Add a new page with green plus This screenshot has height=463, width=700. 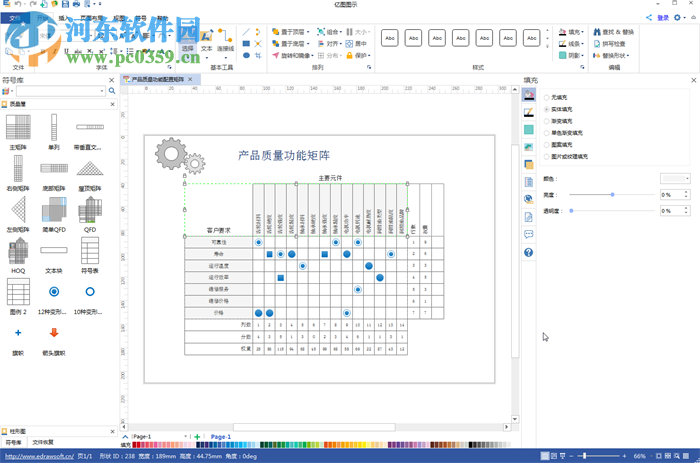[197, 437]
